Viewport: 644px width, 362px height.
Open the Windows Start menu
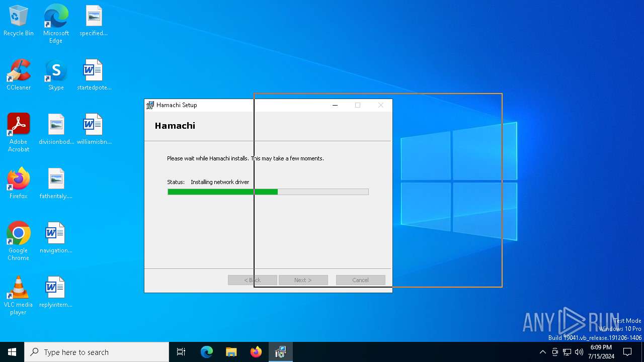(x=12, y=352)
